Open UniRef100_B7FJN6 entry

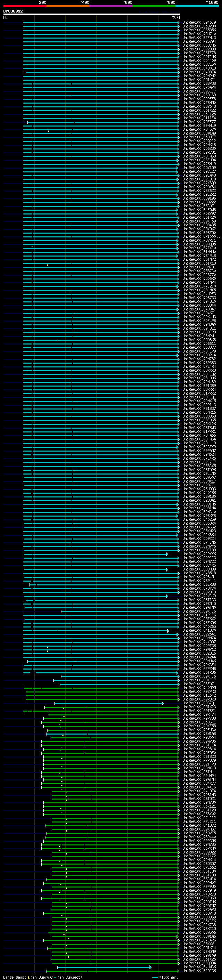coord(199,543)
